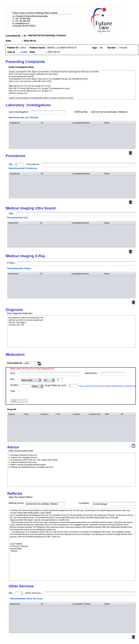Open the Day/s duration type dropdown
This screenshot has height=644, width=139.
pos(37,386)
